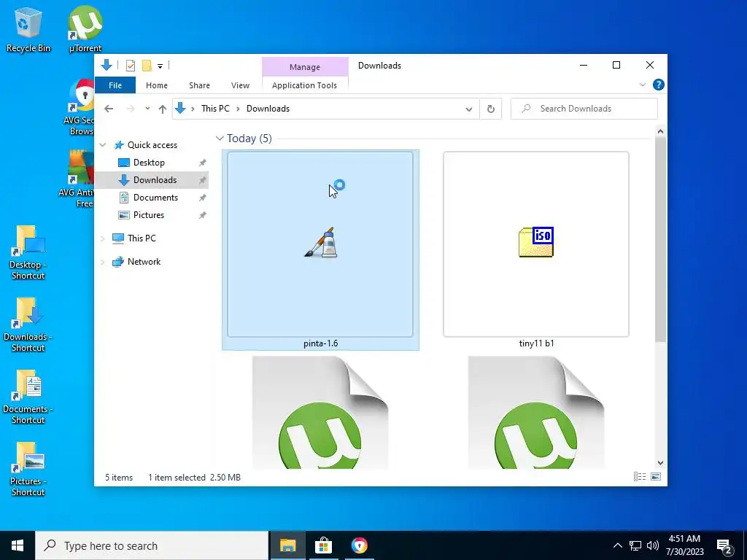Click Downloads in the address bar path

point(268,109)
